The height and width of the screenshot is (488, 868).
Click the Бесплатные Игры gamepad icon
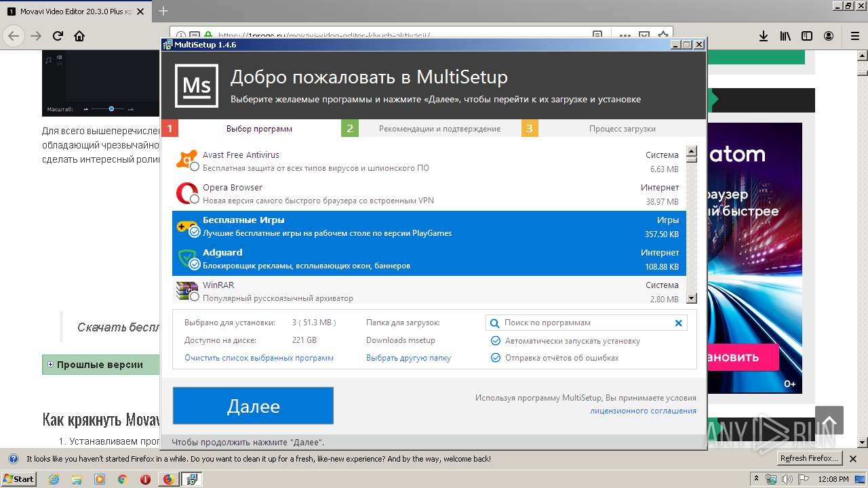point(186,226)
